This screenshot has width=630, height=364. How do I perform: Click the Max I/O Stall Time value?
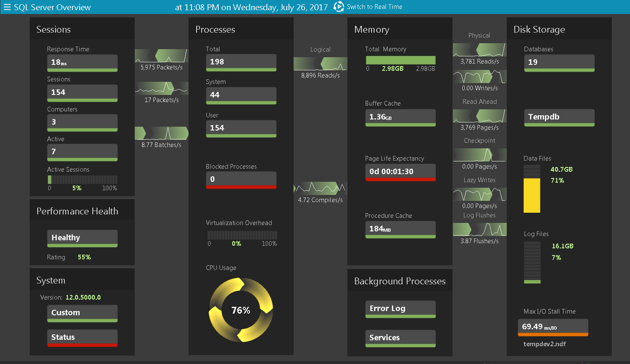(x=553, y=327)
